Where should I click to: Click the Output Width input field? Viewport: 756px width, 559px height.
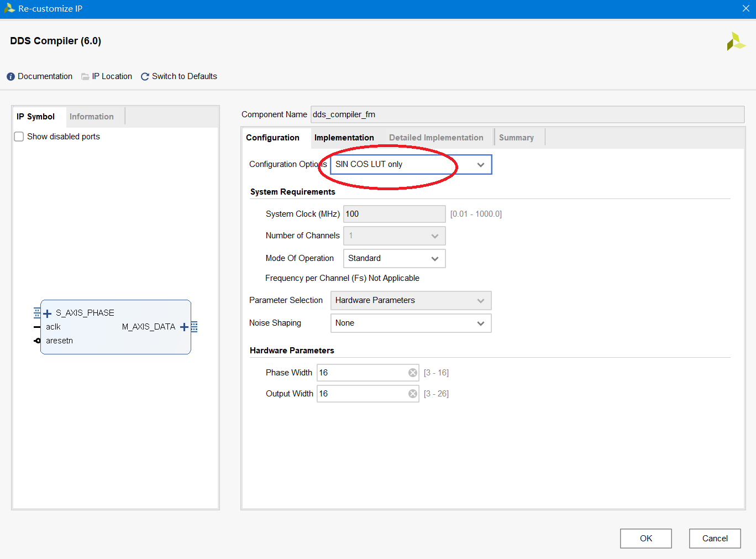368,394
